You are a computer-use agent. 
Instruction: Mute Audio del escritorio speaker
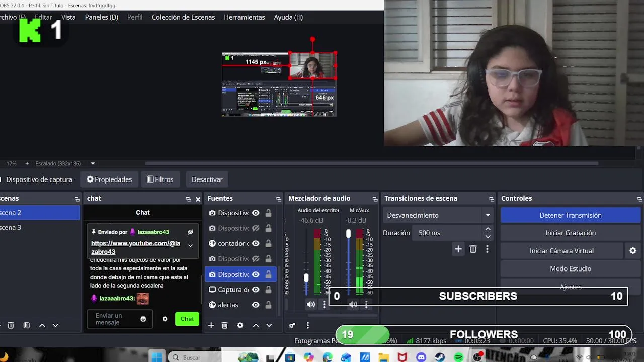(311, 304)
